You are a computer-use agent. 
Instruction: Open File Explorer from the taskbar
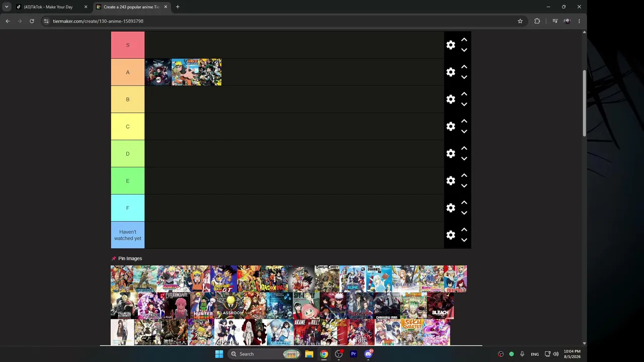click(309, 354)
